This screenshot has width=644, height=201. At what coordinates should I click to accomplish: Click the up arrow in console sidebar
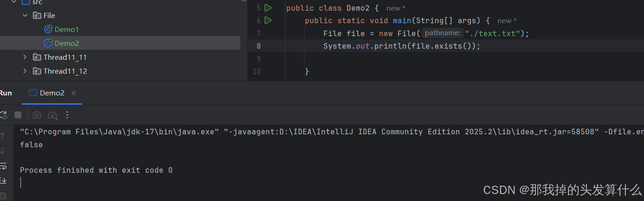click(x=3, y=136)
